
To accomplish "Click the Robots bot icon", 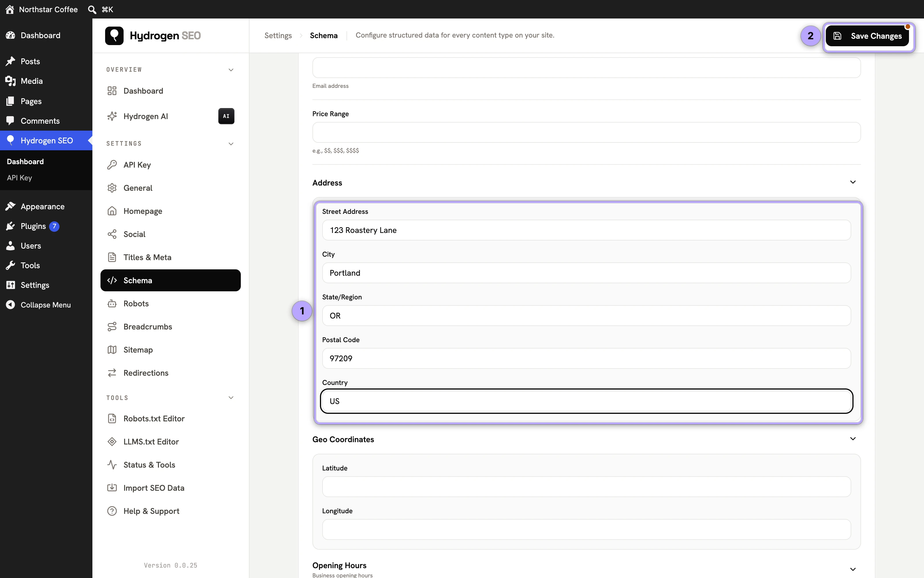I will click(112, 303).
